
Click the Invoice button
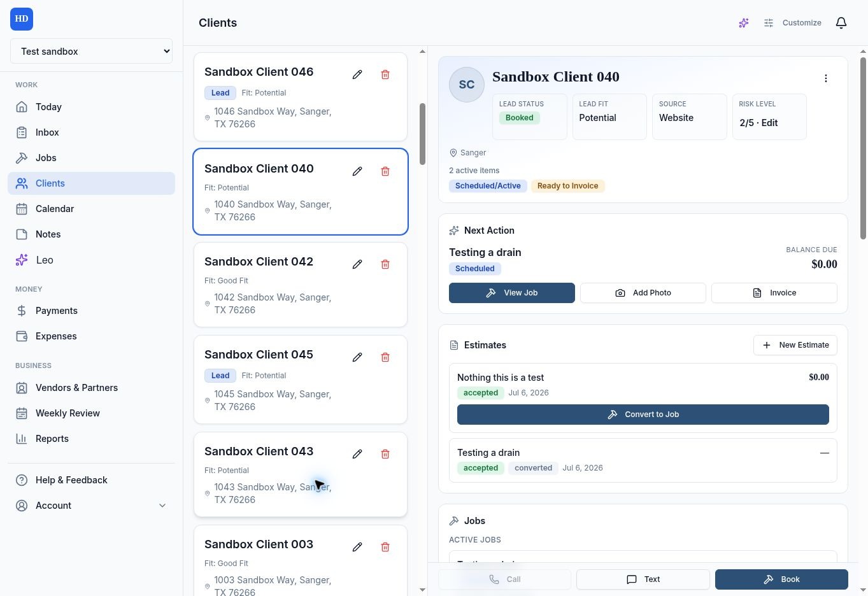(774, 293)
